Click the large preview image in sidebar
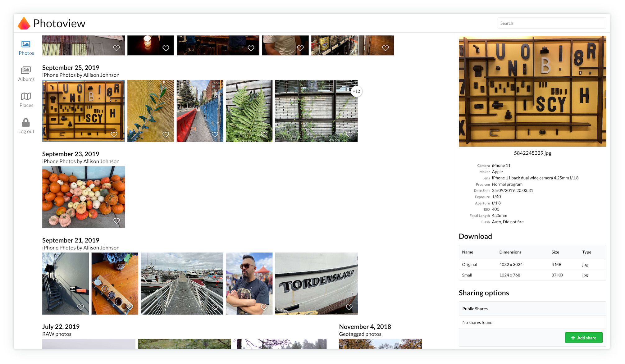The height and width of the screenshot is (364, 625). coord(532,91)
